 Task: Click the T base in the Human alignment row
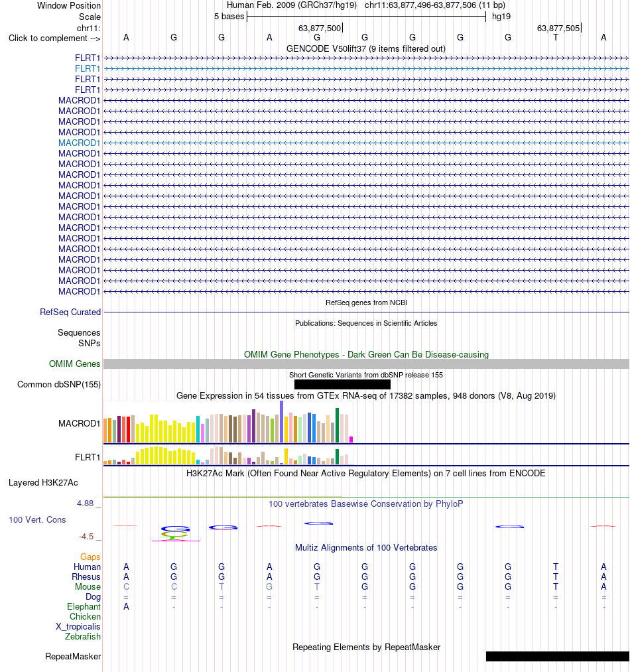[x=556, y=567]
